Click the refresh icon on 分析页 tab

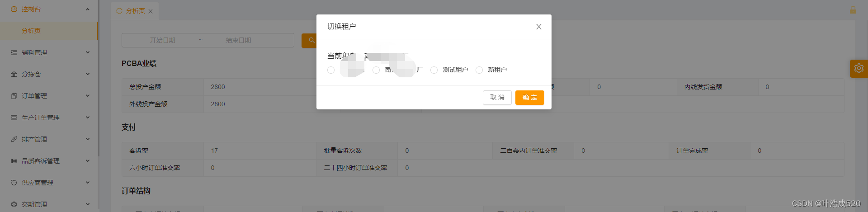click(119, 11)
